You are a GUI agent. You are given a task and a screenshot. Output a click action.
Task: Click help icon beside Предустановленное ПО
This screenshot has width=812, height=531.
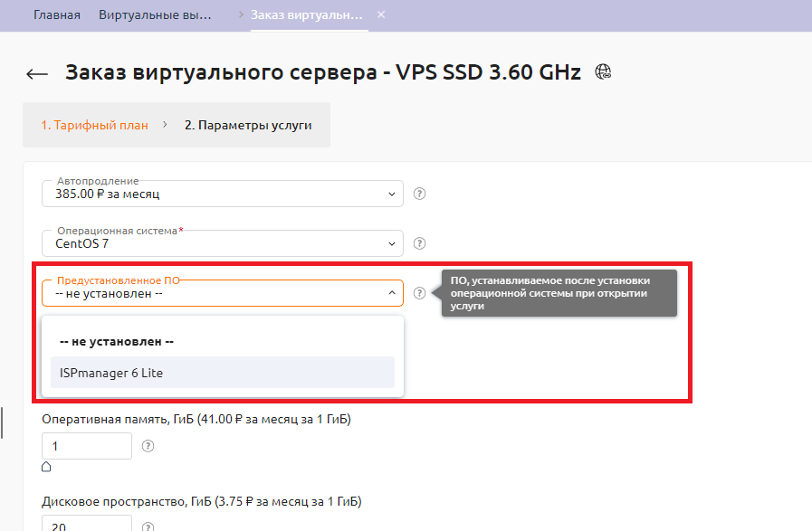(419, 293)
